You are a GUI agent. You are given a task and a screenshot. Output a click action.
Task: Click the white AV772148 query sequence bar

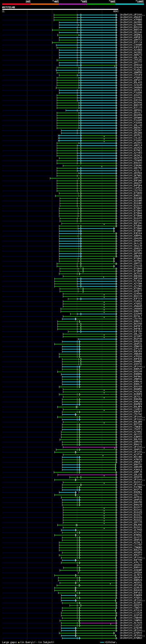(60, 9)
